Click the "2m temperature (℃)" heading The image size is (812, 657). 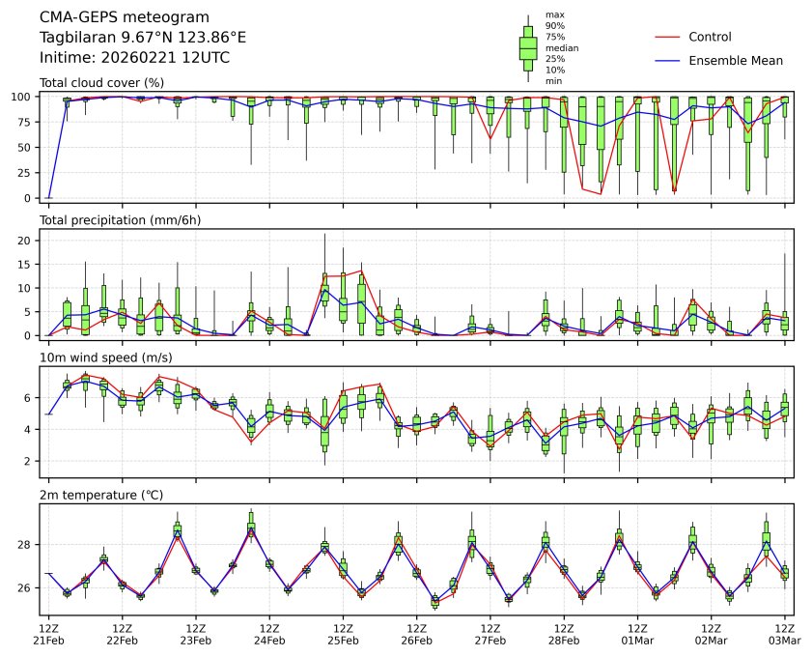pyautogui.click(x=101, y=495)
